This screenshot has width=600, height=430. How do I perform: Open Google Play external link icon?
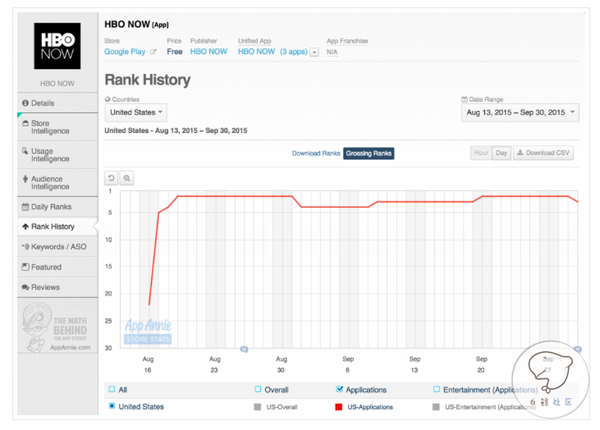pyautogui.click(x=153, y=51)
